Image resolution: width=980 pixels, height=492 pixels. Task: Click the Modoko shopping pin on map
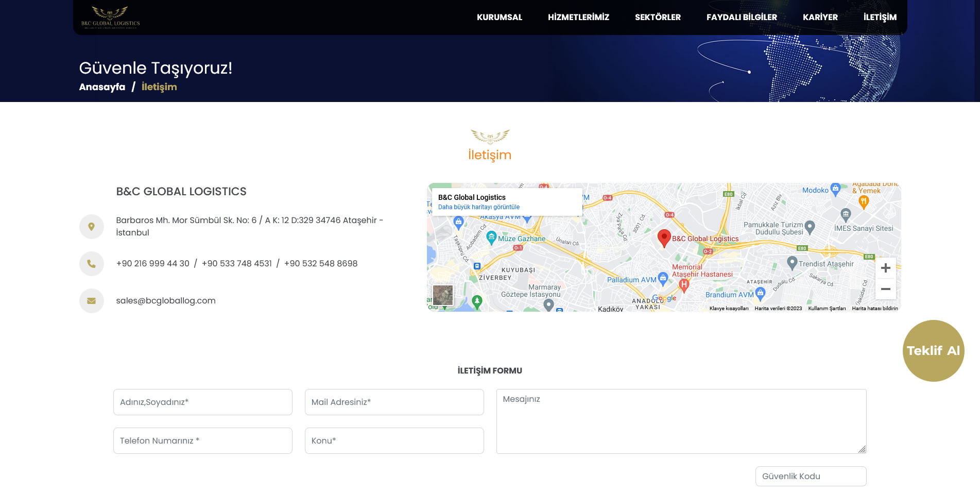point(835,189)
